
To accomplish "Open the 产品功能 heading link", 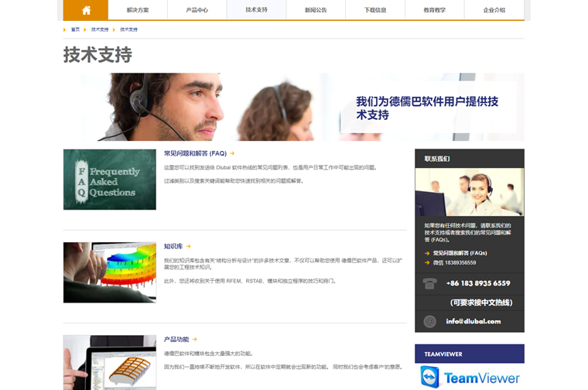I will pos(176,340).
